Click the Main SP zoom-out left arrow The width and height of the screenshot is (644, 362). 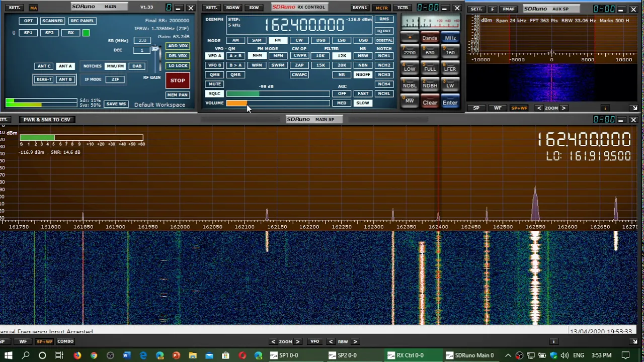[273, 341]
